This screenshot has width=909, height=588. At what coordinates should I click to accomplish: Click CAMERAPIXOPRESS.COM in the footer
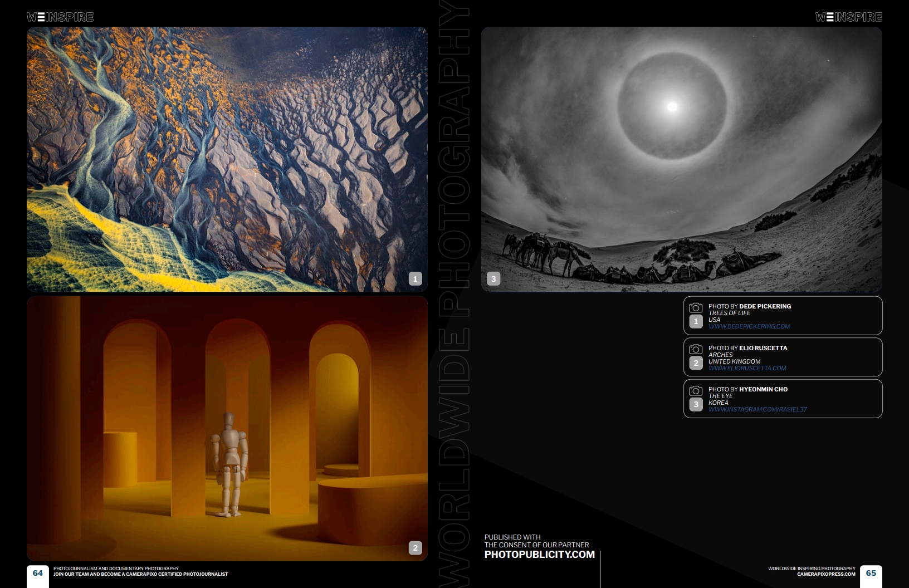coord(826,574)
